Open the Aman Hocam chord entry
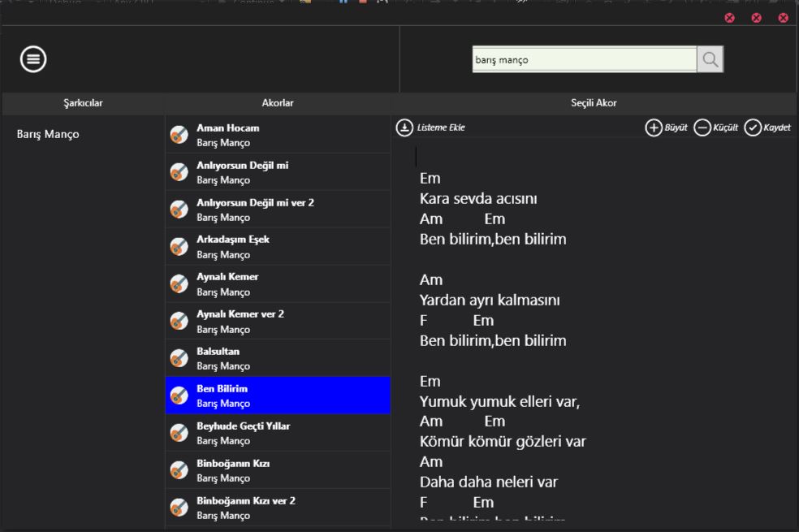The height and width of the screenshot is (532, 799). (x=279, y=135)
